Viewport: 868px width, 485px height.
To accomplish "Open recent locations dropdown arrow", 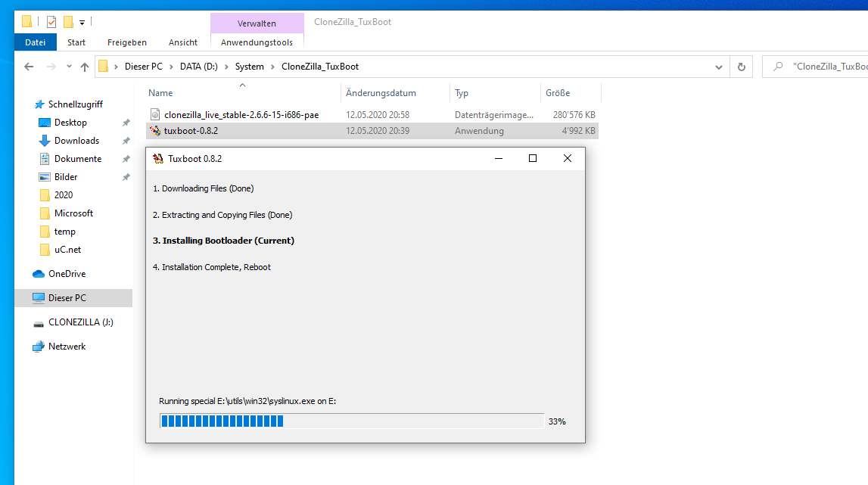I will [69, 67].
